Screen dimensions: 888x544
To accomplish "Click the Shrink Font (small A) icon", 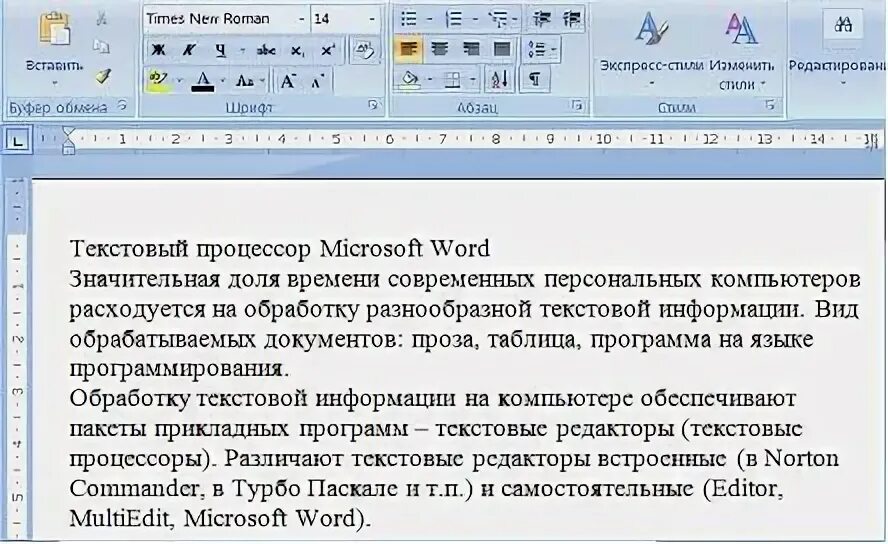I will click(317, 82).
